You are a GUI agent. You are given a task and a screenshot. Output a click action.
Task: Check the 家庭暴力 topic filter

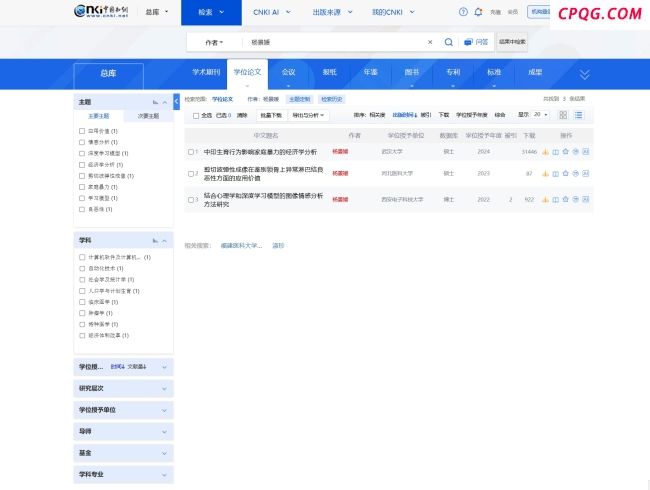tap(82, 187)
